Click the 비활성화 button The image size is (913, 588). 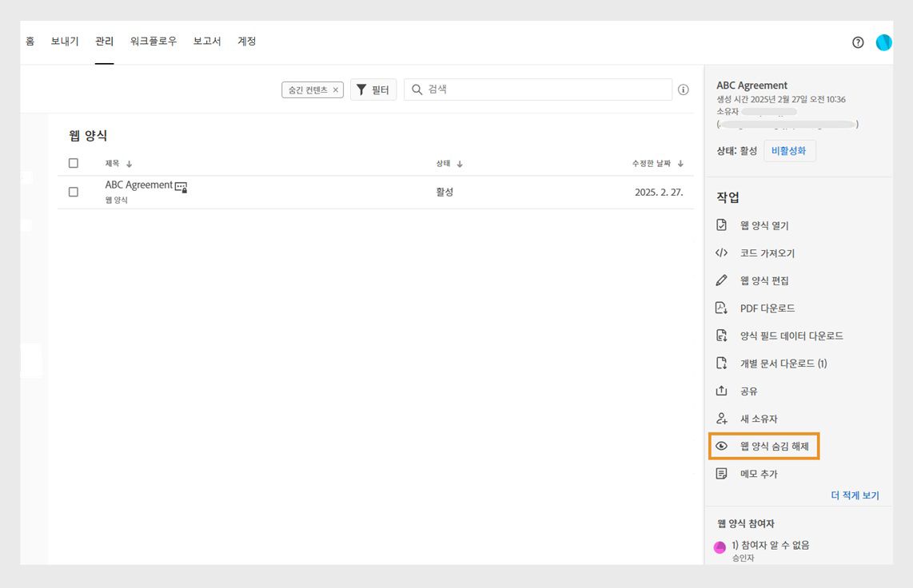790,150
